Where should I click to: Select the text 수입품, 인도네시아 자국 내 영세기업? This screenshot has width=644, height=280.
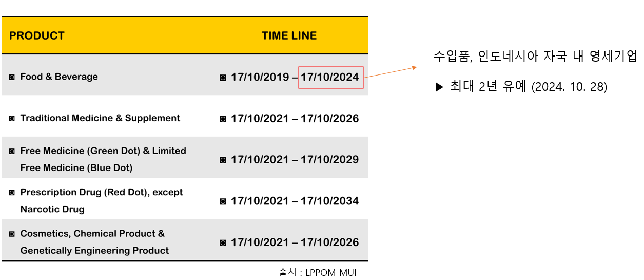[535, 57]
